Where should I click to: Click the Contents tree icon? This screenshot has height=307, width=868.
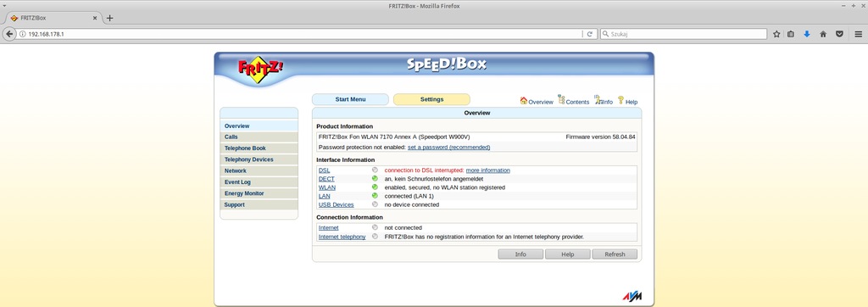tap(561, 100)
